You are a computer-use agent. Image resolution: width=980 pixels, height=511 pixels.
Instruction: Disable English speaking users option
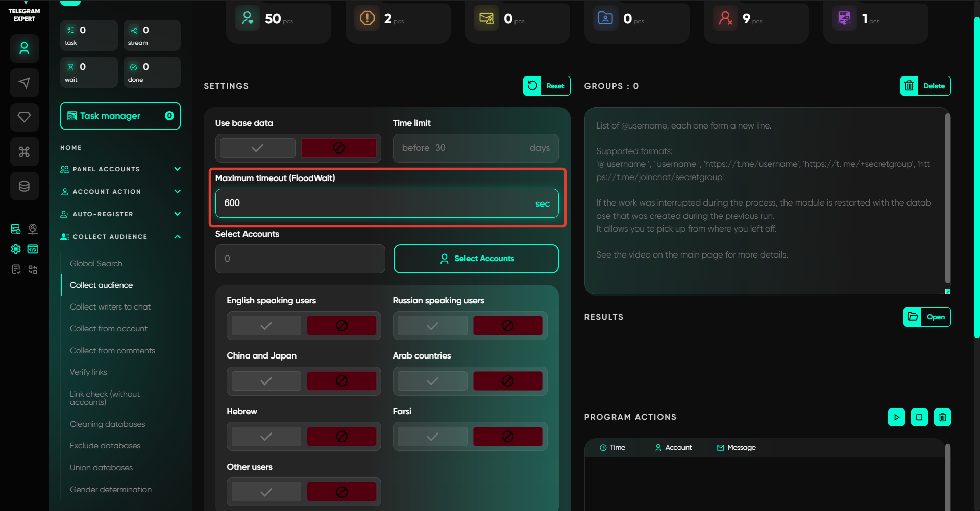[341, 326]
